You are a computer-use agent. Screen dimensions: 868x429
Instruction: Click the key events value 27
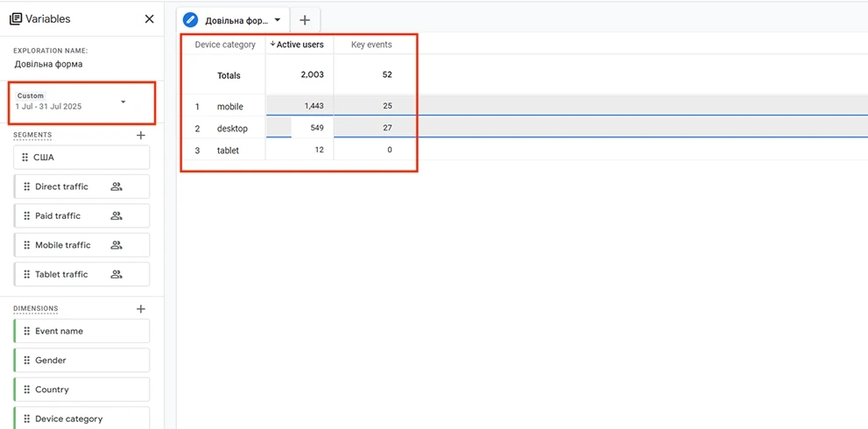coord(387,128)
